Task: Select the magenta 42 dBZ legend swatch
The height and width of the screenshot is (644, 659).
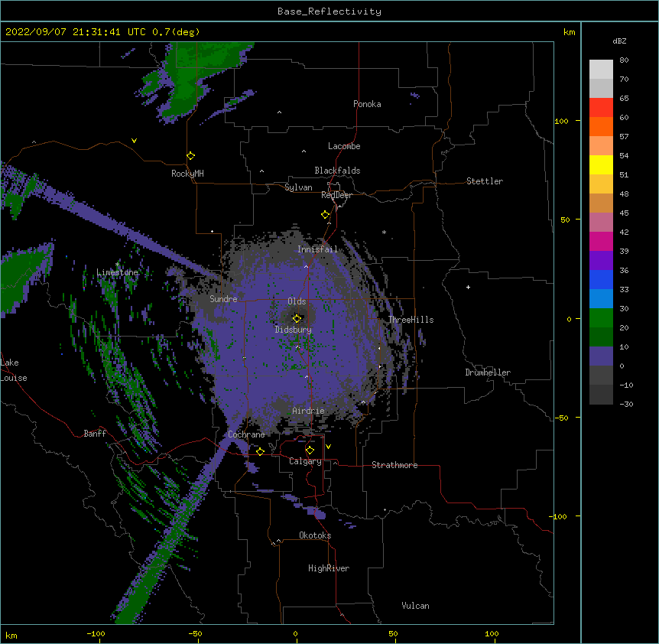Action: pos(601,241)
